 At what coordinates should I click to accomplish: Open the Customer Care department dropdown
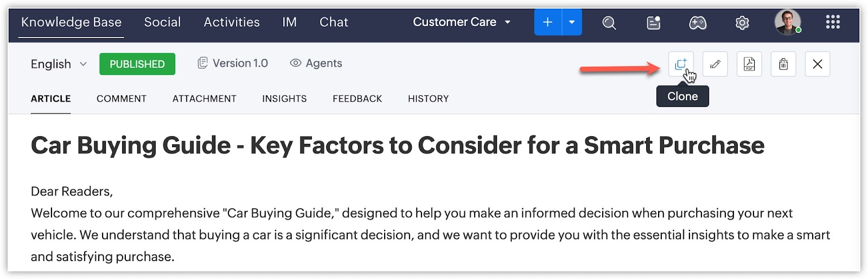462,22
